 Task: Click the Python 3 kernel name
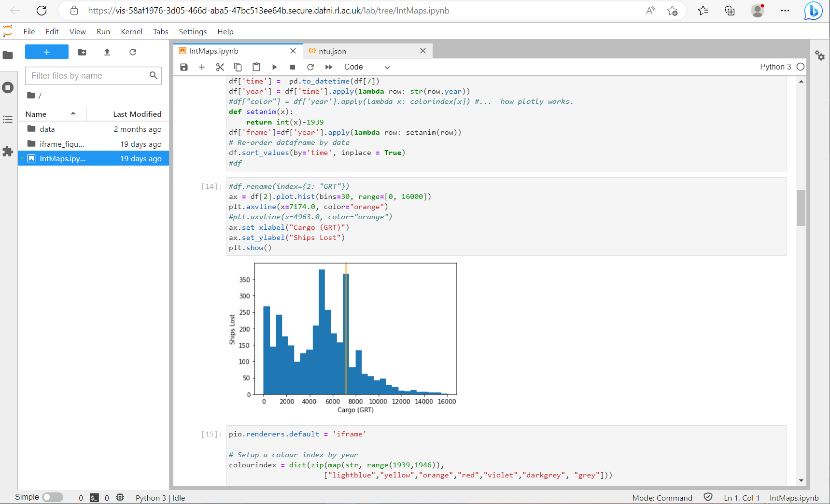[x=775, y=67]
